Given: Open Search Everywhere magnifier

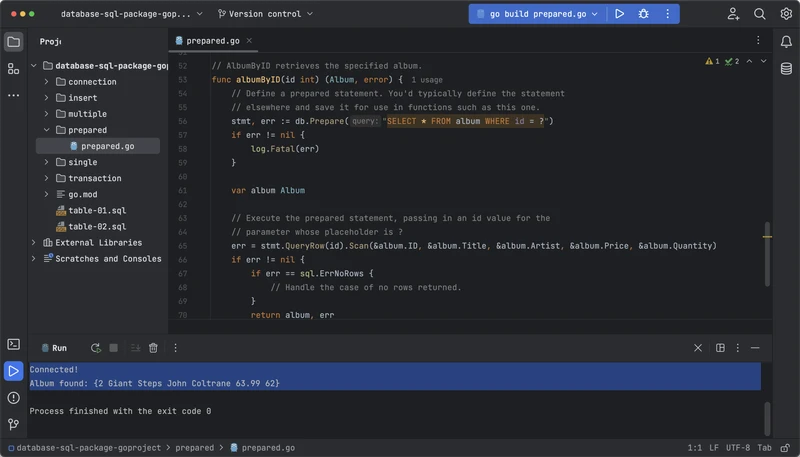Looking at the screenshot, I should coord(760,14).
